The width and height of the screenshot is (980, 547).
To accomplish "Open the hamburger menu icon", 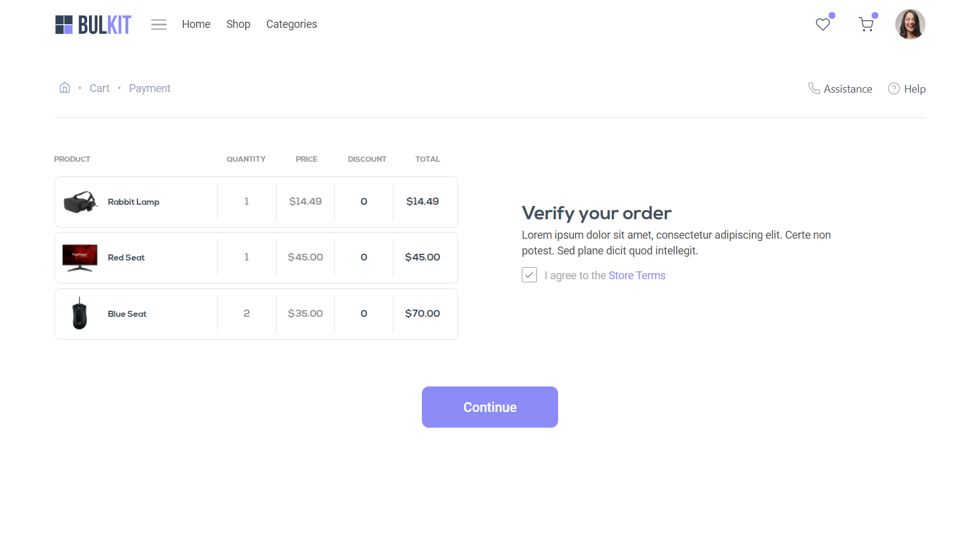I will [x=159, y=24].
